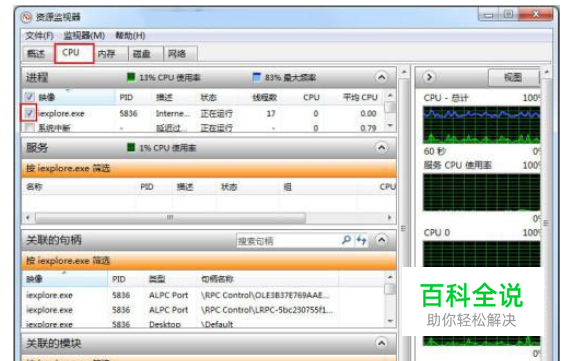Collapse the 服务 section
The height and width of the screenshot is (361, 569).
coord(381,148)
